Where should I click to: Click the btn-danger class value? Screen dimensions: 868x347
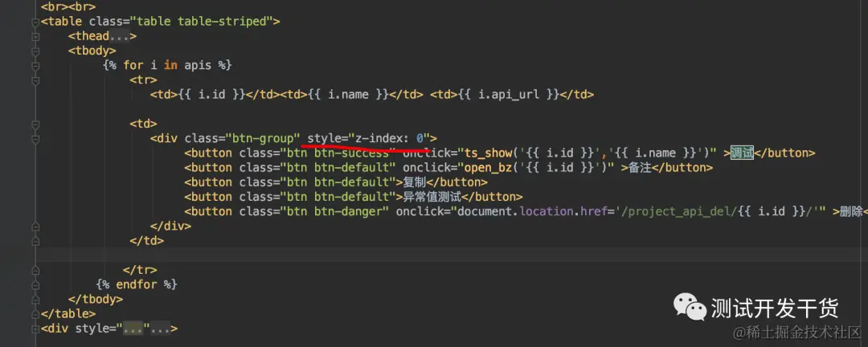click(334, 211)
